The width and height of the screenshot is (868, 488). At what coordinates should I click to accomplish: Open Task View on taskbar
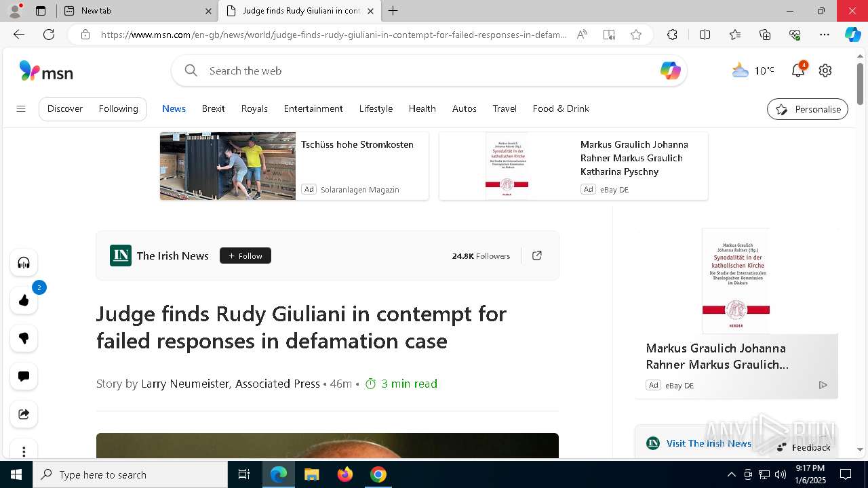[244, 474]
